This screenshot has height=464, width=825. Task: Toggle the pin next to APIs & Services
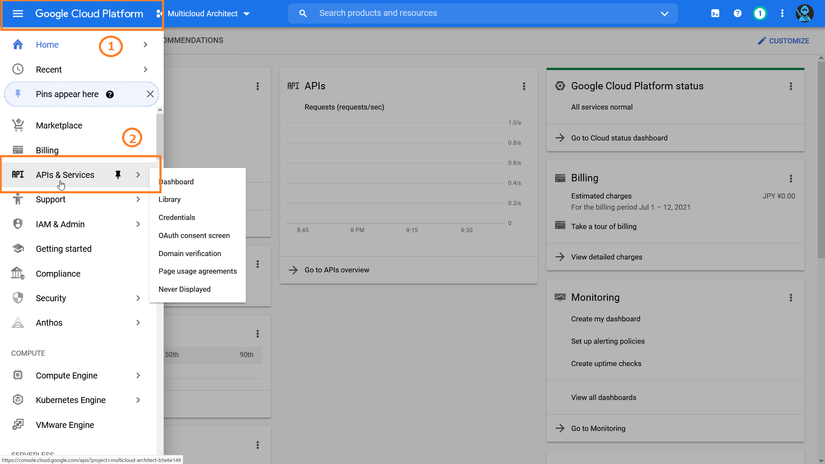click(x=118, y=175)
